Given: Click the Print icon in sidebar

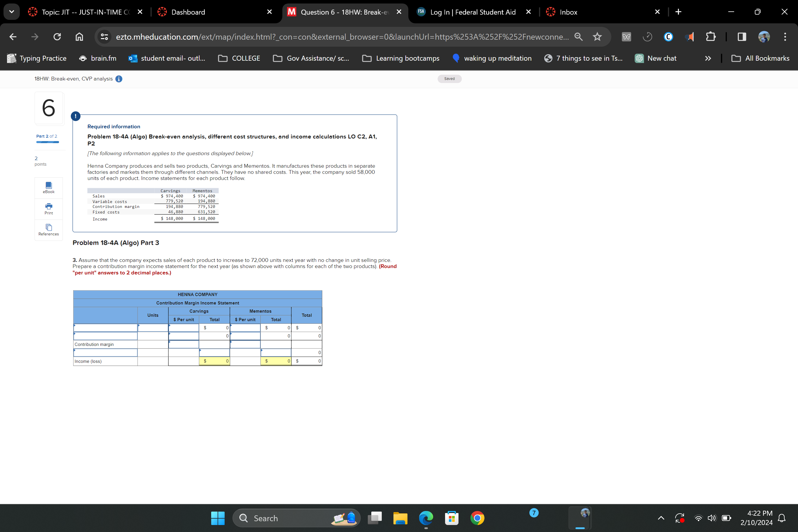Looking at the screenshot, I should 48,208.
